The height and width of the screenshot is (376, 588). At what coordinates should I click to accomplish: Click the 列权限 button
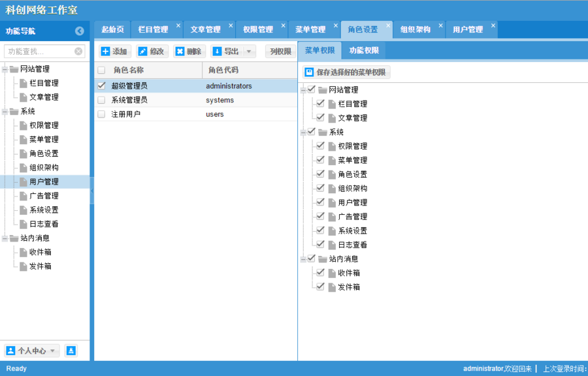click(280, 52)
